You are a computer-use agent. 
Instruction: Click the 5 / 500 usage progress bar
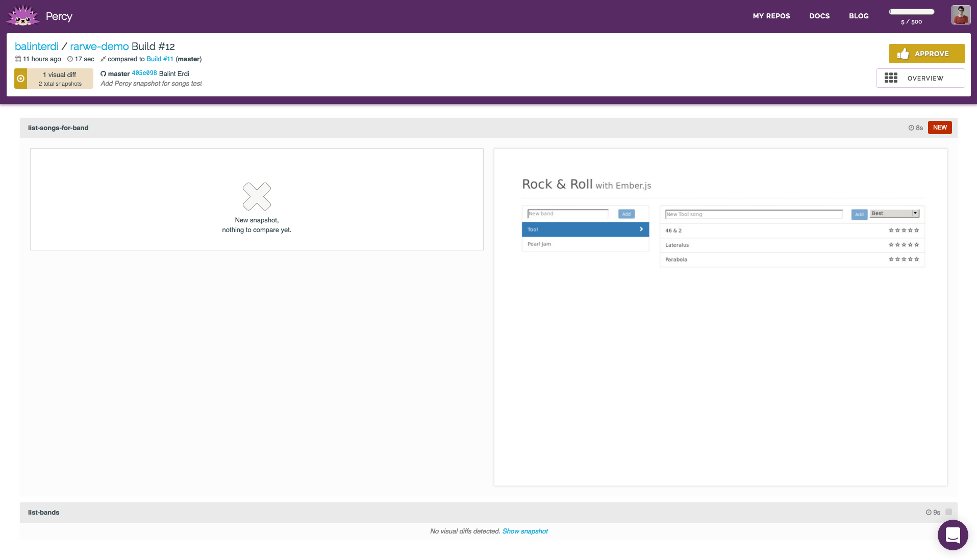pos(911,12)
